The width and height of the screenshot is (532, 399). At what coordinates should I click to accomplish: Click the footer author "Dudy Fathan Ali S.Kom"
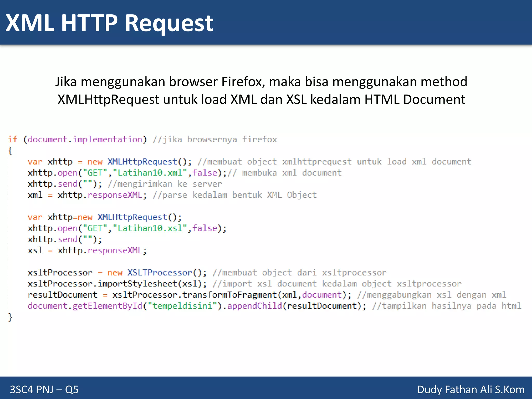point(471,390)
